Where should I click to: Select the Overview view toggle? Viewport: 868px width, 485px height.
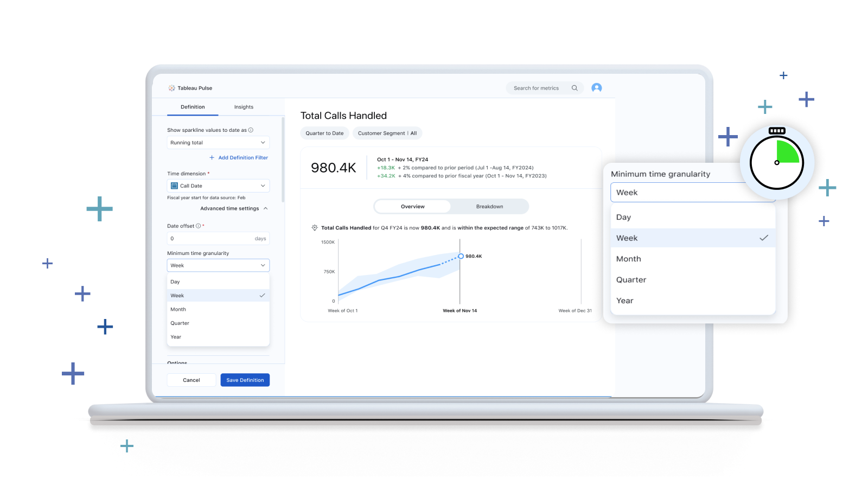pos(412,206)
